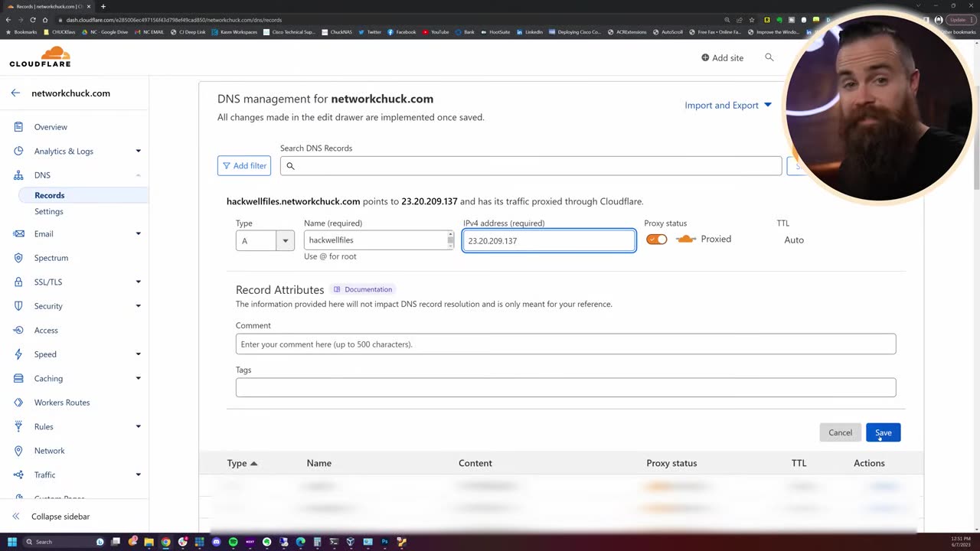Click the Security shield icon

click(18, 306)
